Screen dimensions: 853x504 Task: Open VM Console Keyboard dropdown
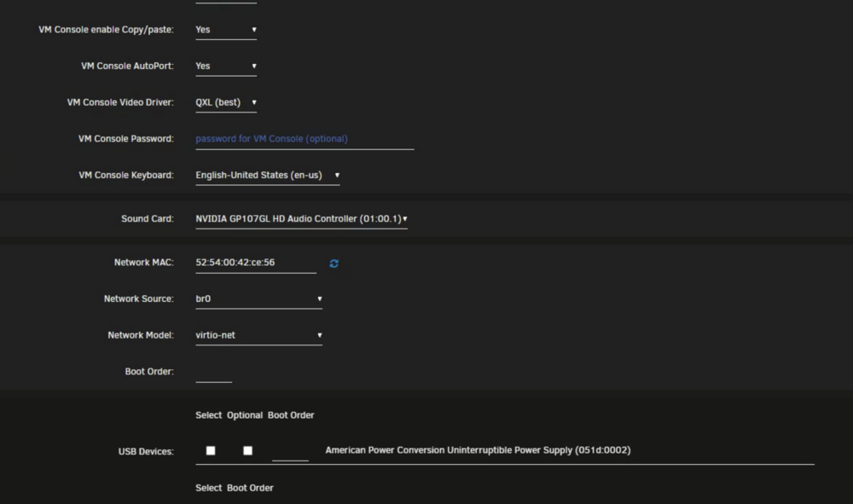(x=268, y=175)
